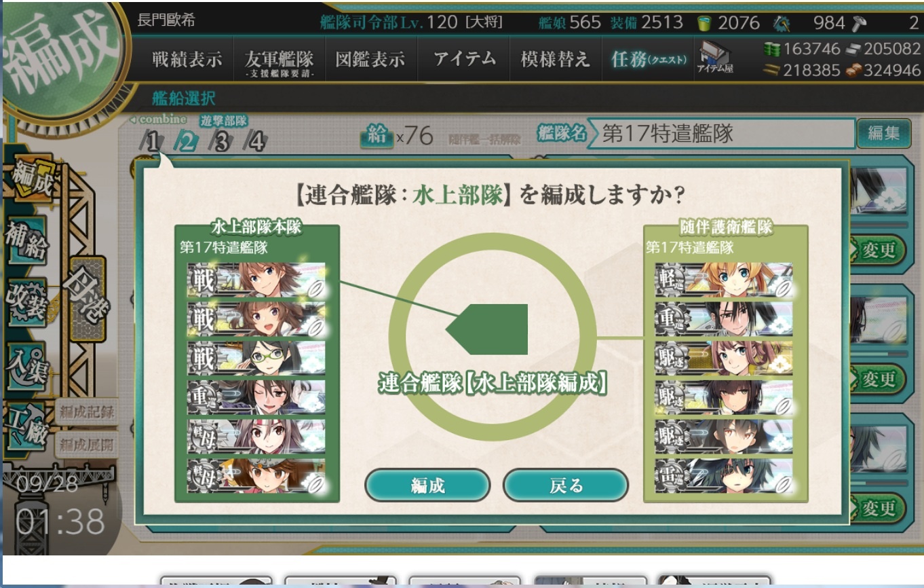Switch to fleet tab 4
Image resolution: width=924 pixels, height=588 pixels.
(256, 141)
